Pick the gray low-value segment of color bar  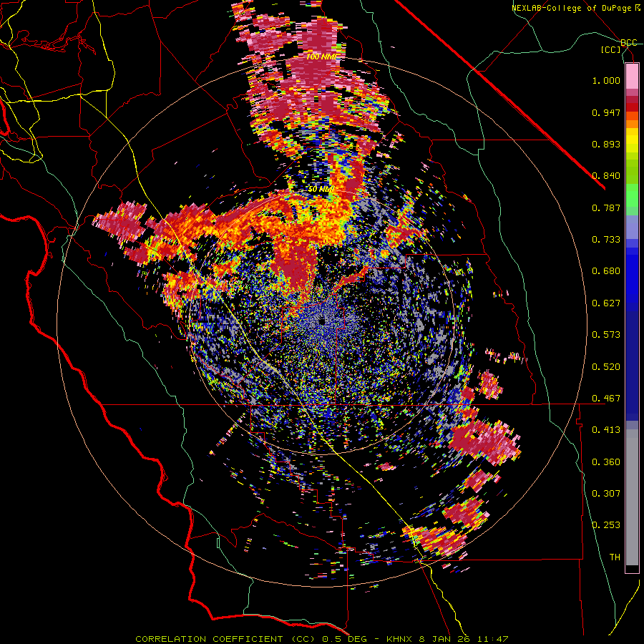coord(632,497)
